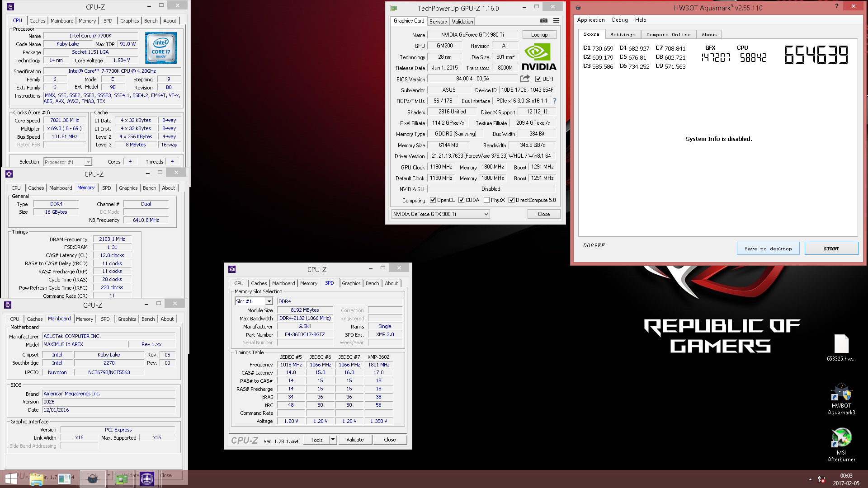This screenshot has width=868, height=488.
Task: Click the CPU-Z Memory window title icon
Action: [x=9, y=174]
